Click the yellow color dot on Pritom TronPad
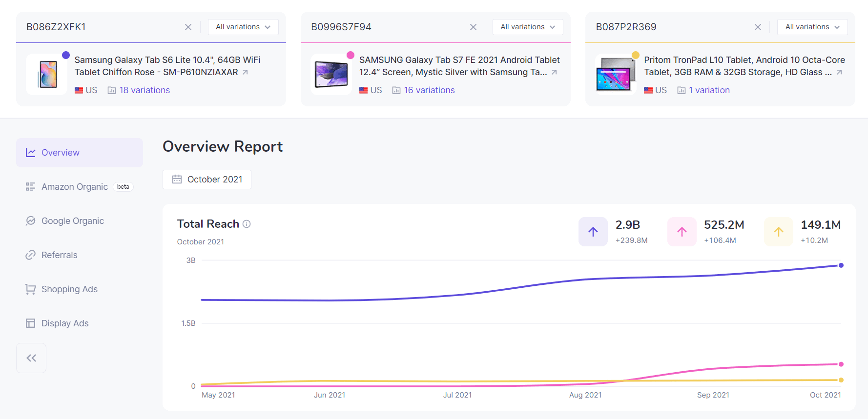Image resolution: width=868 pixels, height=419 pixels. click(x=636, y=55)
